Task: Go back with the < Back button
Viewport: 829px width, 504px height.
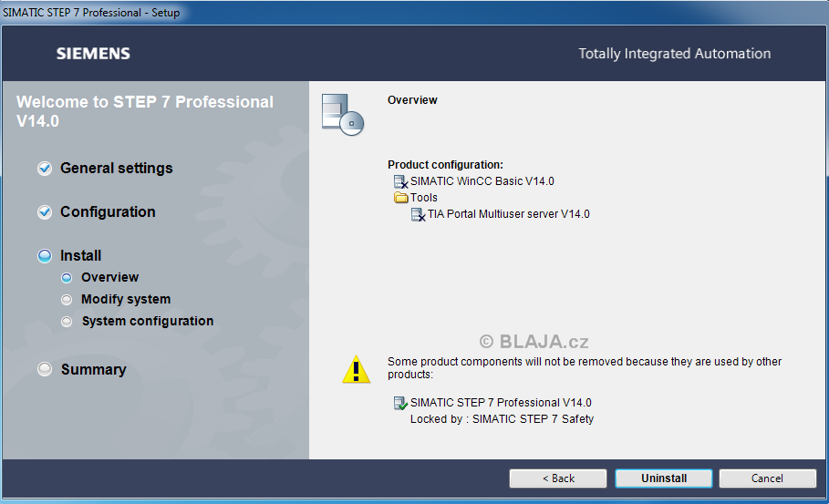Action: pyautogui.click(x=558, y=478)
